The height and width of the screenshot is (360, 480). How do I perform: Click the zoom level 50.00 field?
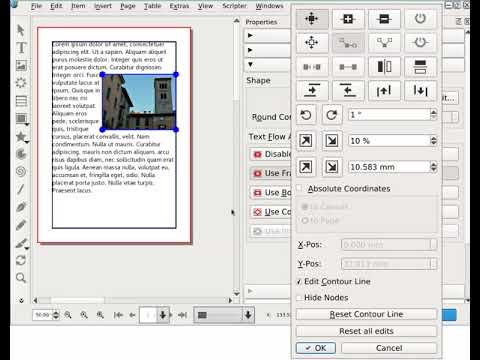point(42,315)
